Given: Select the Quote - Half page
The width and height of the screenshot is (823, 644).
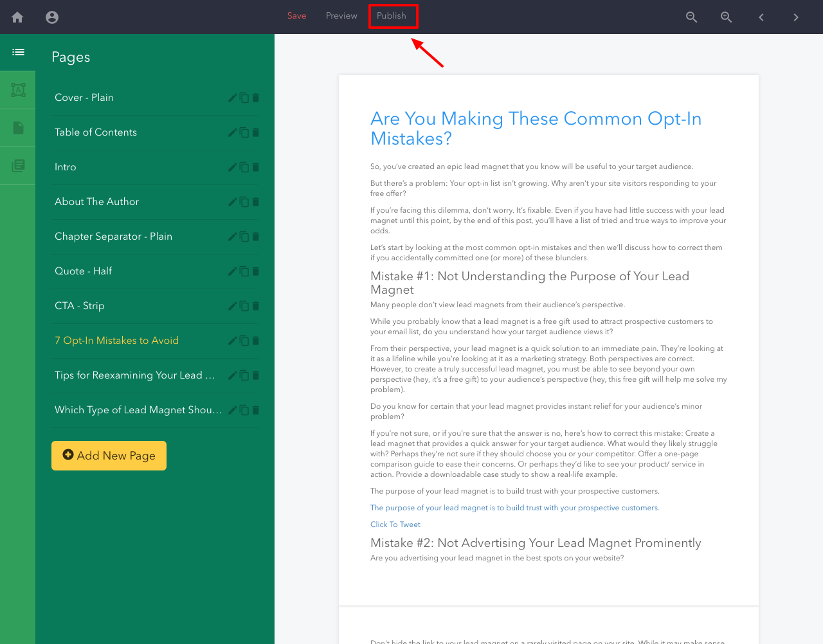Looking at the screenshot, I should [83, 271].
